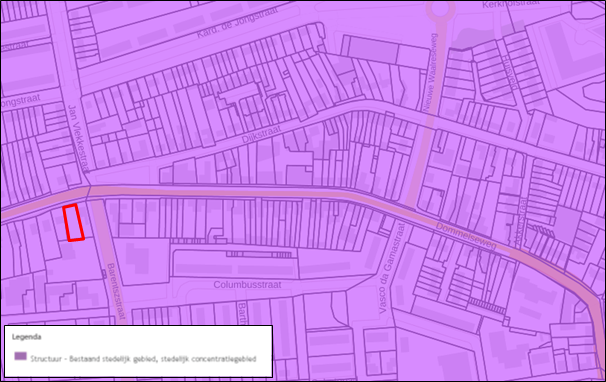Click the Kerkhofstraat label at top
This screenshot has width=606, height=382.
(x=511, y=4)
